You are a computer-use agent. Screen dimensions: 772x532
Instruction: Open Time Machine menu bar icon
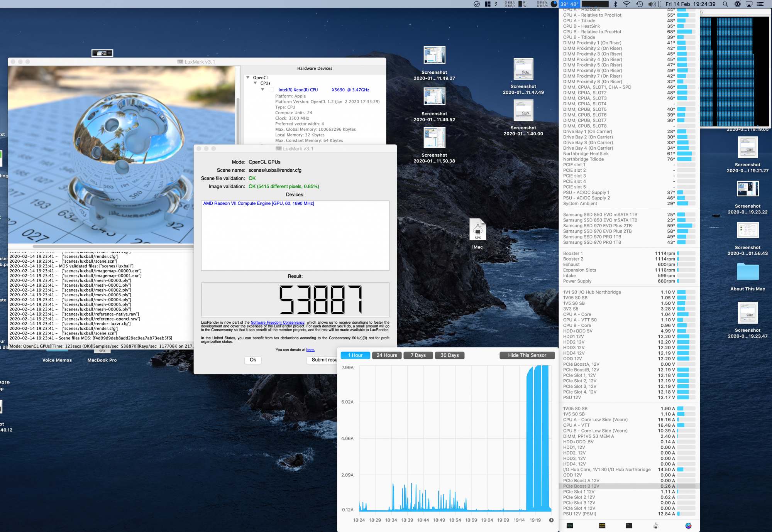point(640,4)
